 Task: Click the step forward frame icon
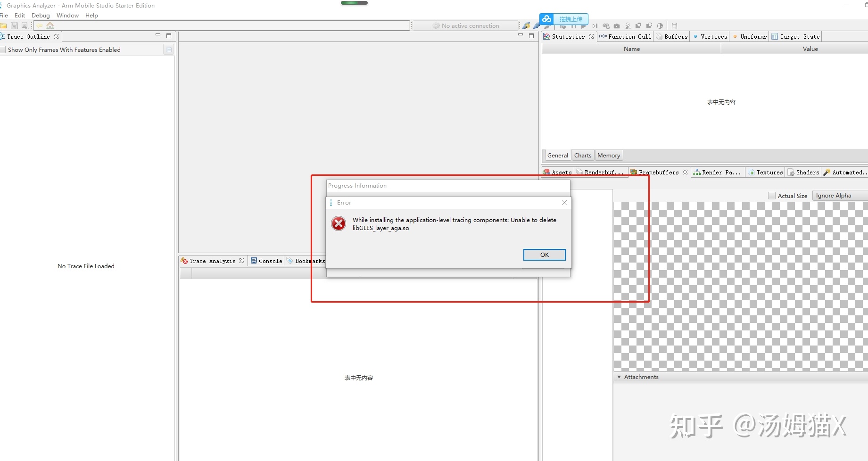(x=595, y=26)
